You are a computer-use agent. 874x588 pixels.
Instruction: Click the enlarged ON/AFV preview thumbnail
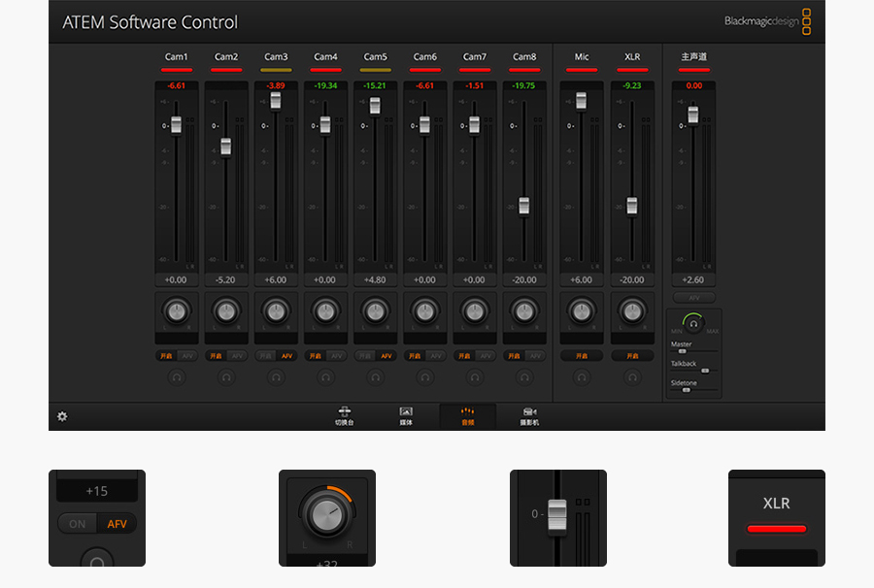tap(97, 518)
